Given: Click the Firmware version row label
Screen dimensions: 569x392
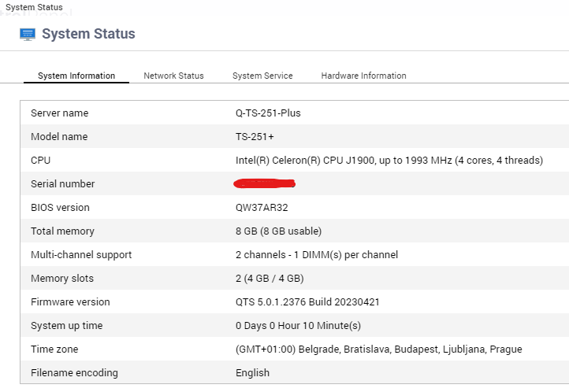Looking at the screenshot, I should coord(70,301).
